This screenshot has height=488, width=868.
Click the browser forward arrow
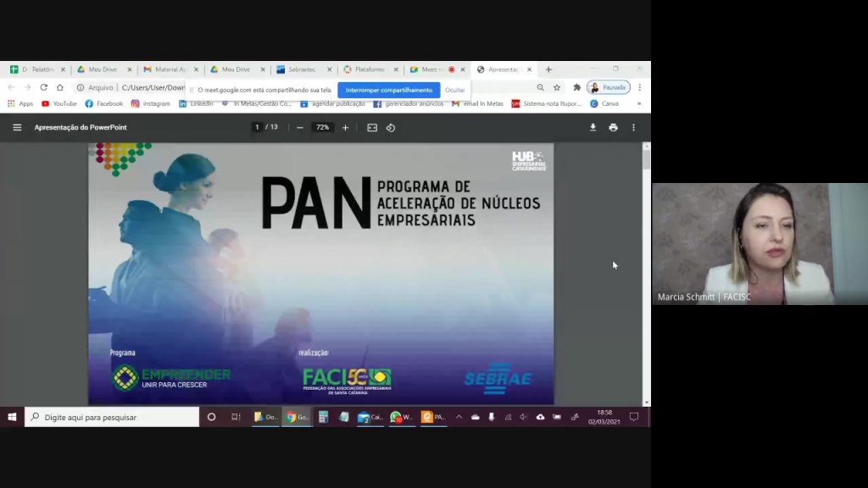point(27,87)
